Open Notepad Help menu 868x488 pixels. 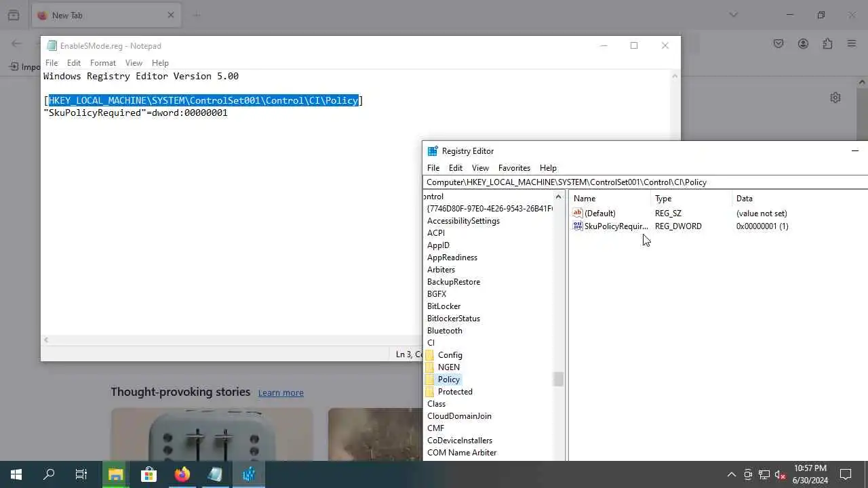(160, 63)
